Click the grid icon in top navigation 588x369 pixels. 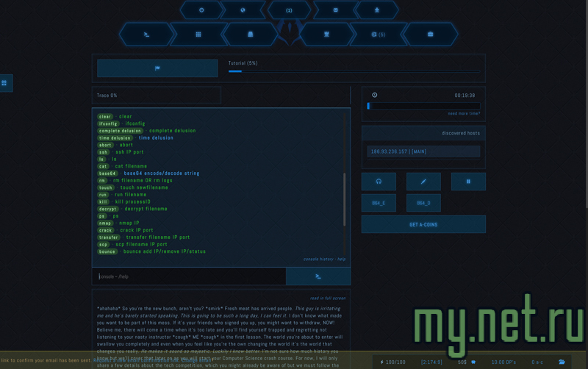pos(198,34)
